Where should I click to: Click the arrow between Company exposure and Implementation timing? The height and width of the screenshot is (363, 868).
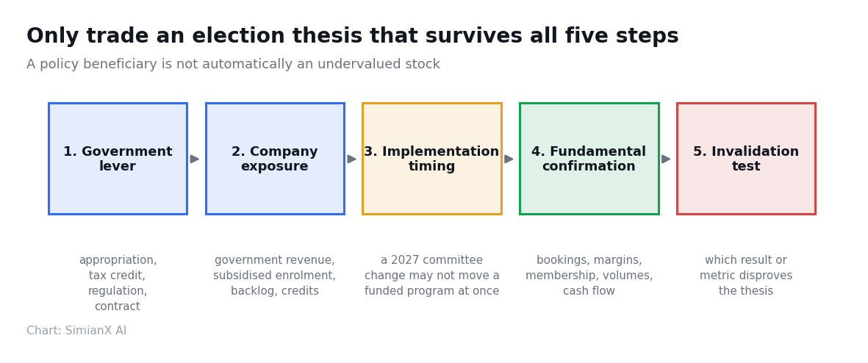pos(352,159)
